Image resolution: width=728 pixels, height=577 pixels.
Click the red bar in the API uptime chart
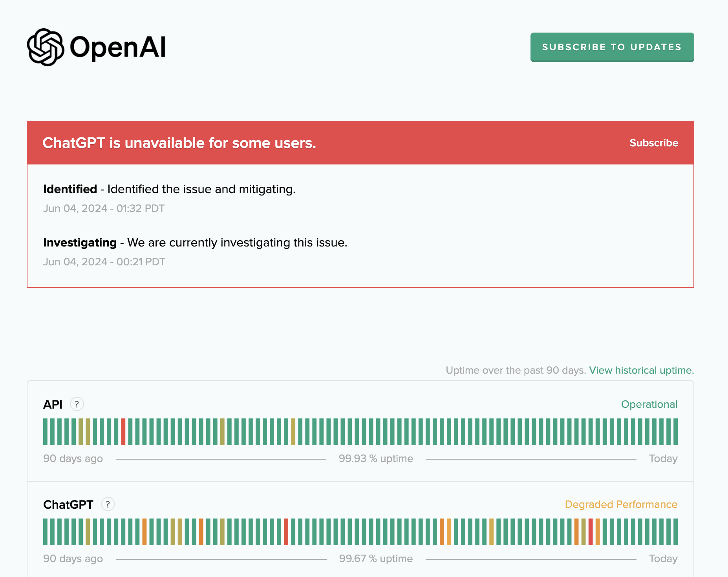point(123,432)
